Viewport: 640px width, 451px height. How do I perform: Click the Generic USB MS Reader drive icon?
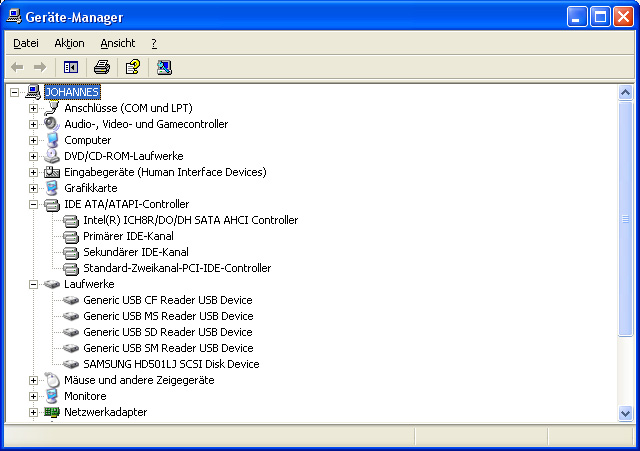pos(71,316)
